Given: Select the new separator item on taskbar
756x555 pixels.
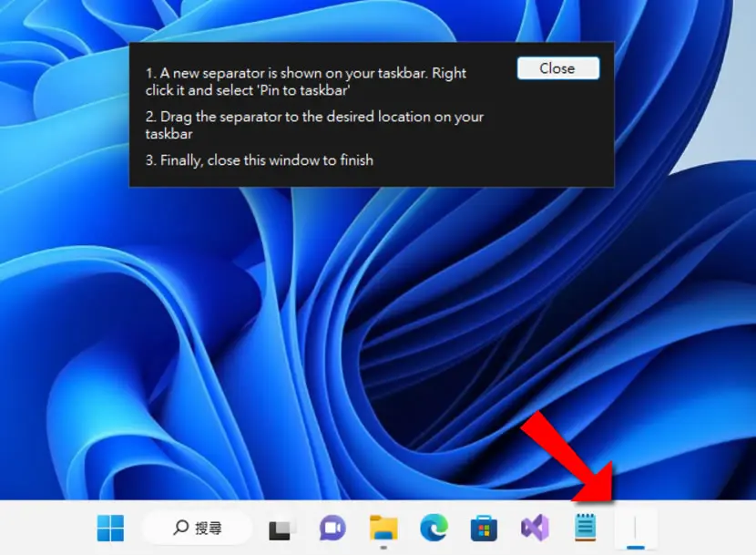Looking at the screenshot, I should coord(636,527).
